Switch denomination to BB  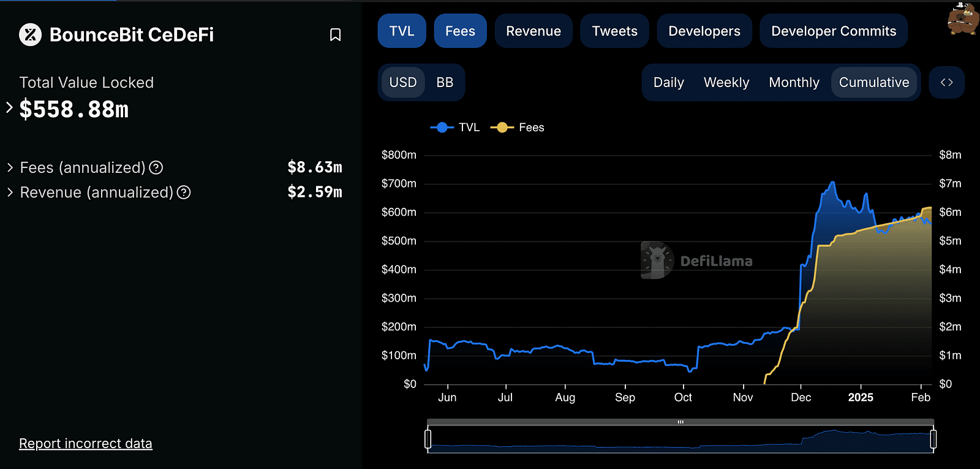click(x=445, y=82)
